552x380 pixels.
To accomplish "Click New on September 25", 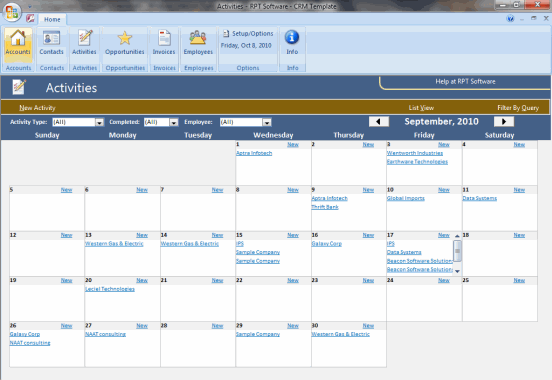I will pyautogui.click(x=519, y=281).
